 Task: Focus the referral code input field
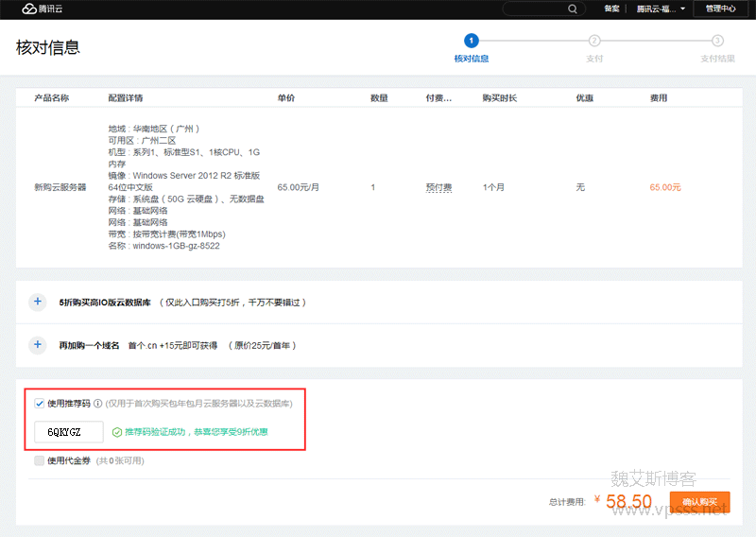click(x=68, y=432)
